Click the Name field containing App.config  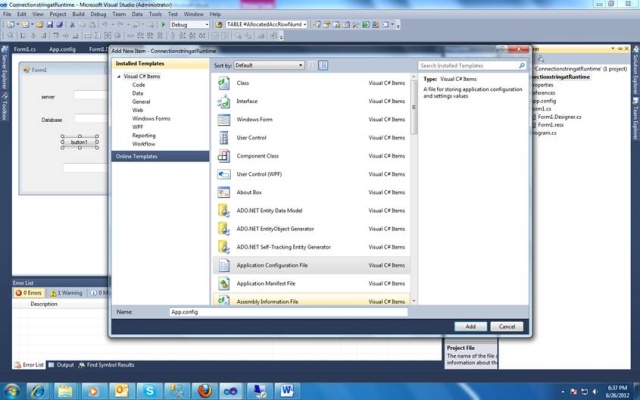tap(289, 312)
